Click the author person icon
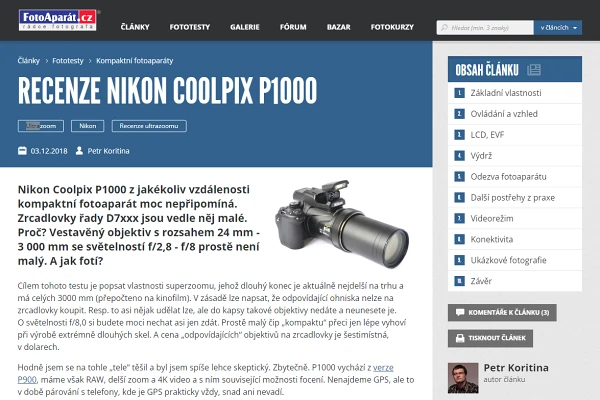600x400 pixels. [79, 151]
